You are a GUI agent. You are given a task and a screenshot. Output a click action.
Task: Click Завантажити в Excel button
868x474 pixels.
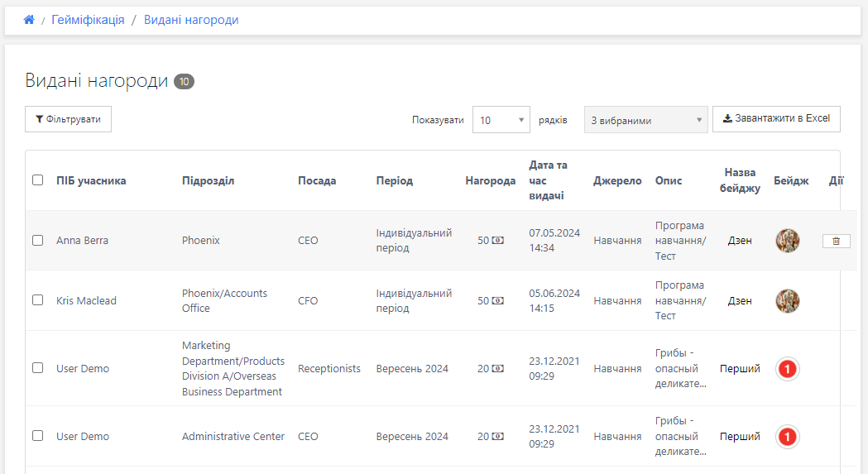[x=776, y=118]
